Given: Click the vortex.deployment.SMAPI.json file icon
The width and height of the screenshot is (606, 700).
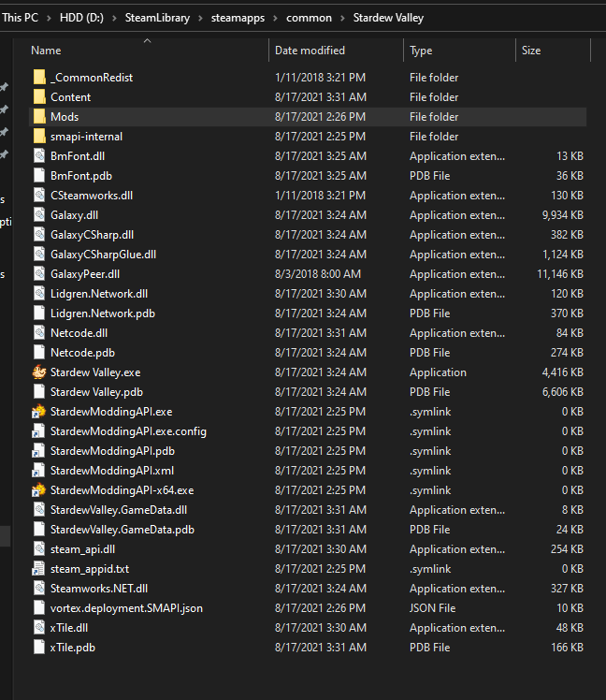Looking at the screenshot, I should point(39,607).
